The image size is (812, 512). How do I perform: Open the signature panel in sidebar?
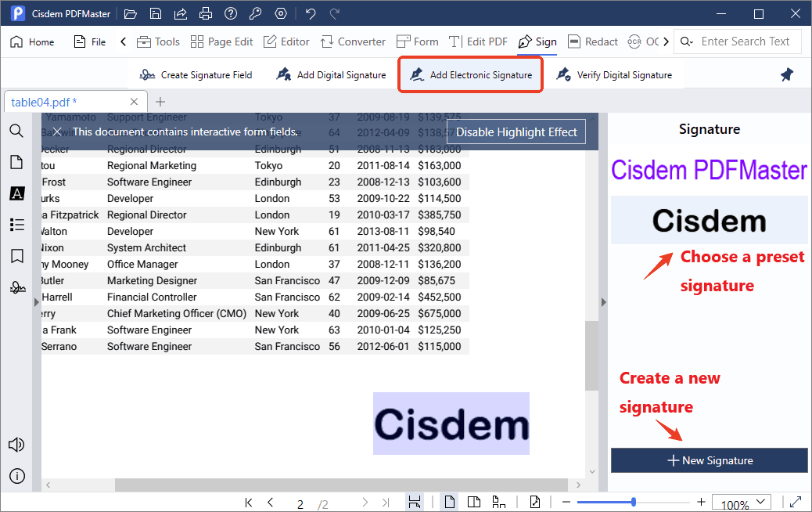(17, 287)
